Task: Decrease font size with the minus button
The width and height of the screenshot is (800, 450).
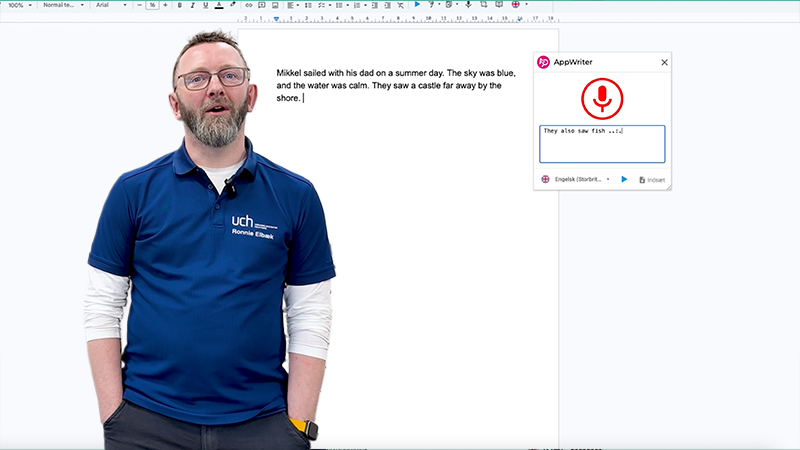Action: (138, 5)
